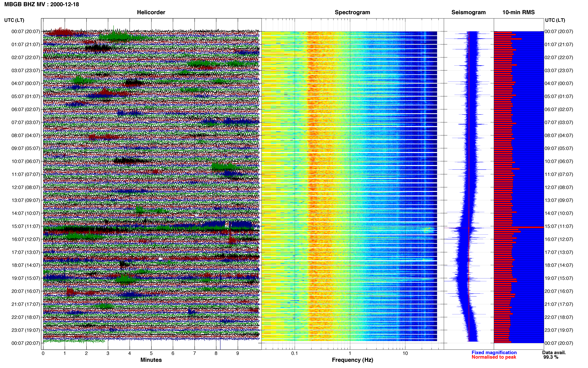Viewport: 588px width, 368px height.
Task: Click the helicorder-side 05:07 (01:07) time label
Action: pos(26,96)
